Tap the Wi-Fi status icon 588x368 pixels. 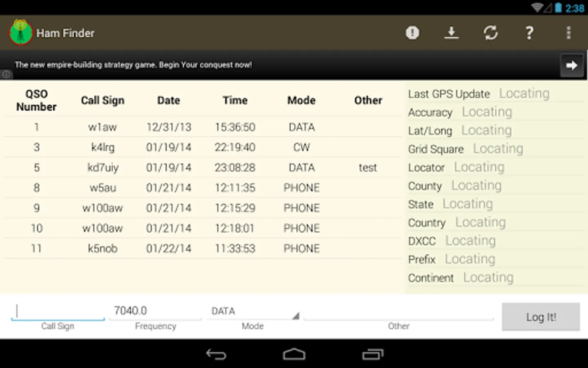pos(537,7)
